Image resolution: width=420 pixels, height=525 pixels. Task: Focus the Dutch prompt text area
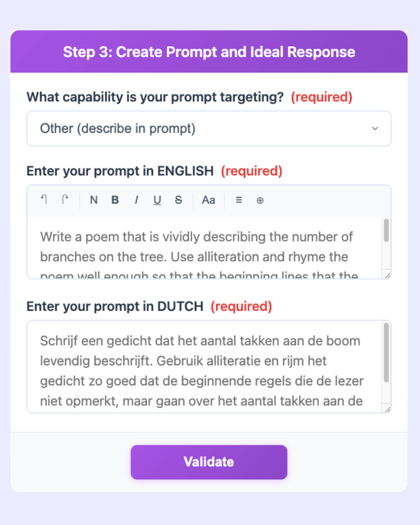click(x=204, y=366)
